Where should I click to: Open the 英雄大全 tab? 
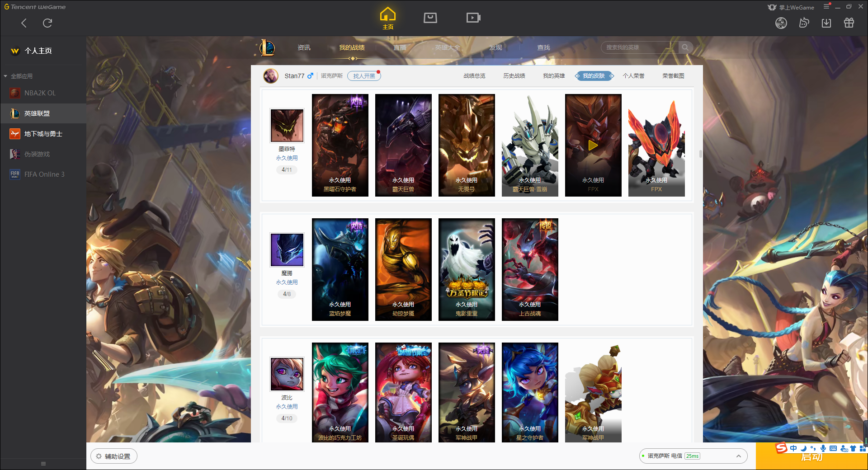tap(448, 47)
